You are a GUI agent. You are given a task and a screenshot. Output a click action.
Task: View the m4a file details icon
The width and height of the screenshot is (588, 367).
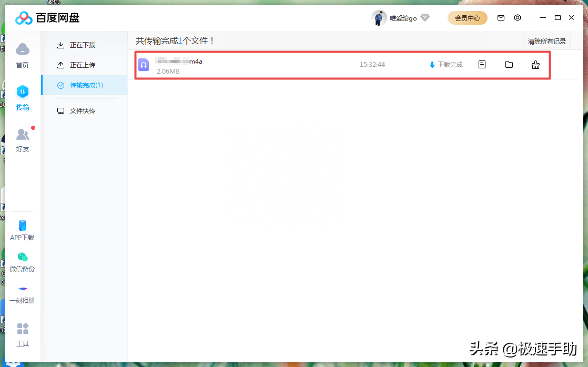click(x=482, y=65)
